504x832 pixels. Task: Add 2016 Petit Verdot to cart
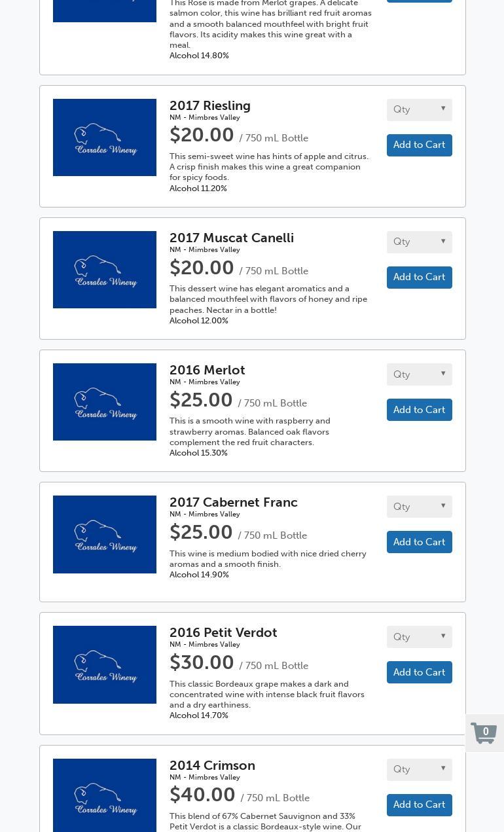tap(419, 672)
